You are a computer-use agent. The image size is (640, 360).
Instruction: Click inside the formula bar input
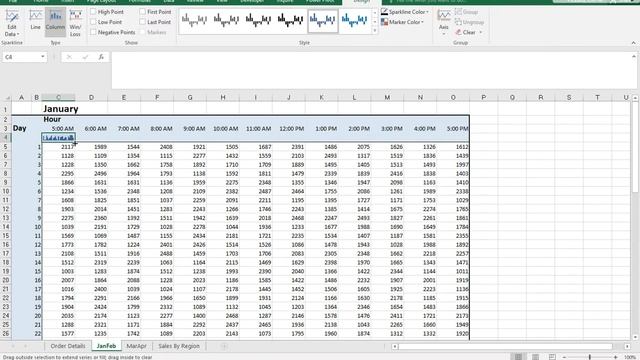click(x=371, y=70)
